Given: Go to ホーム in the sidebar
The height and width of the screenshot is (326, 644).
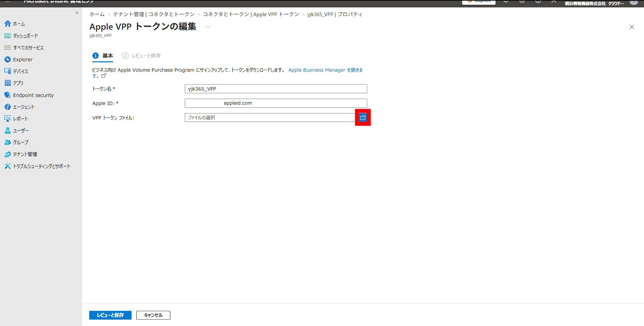Looking at the screenshot, I should click(15, 24).
